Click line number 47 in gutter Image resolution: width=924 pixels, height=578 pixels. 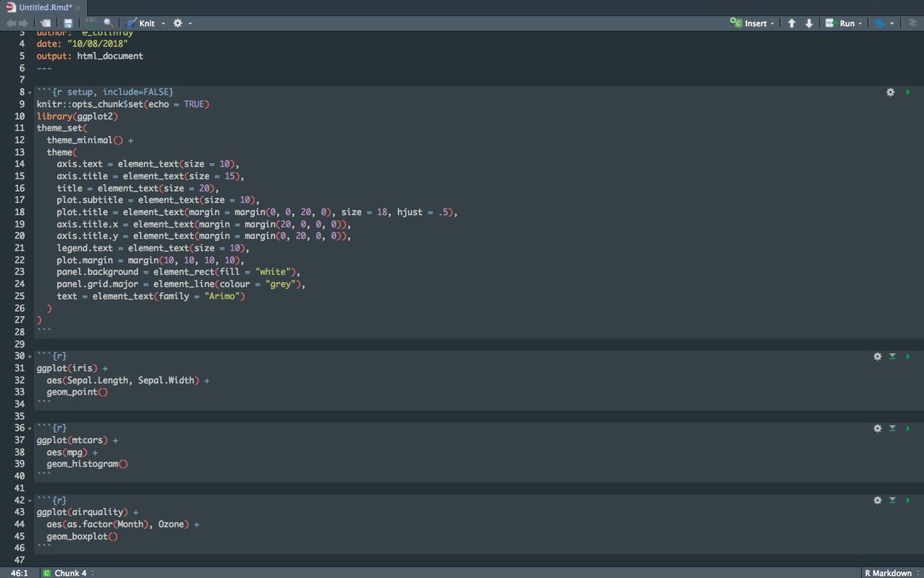(x=19, y=560)
